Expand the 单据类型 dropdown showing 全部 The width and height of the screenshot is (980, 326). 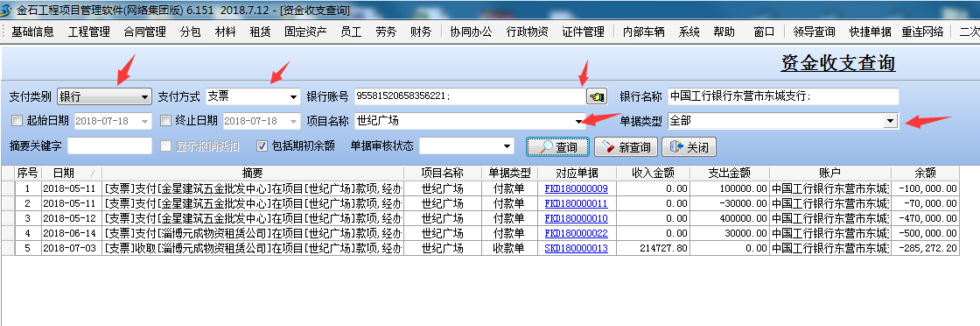[x=890, y=121]
